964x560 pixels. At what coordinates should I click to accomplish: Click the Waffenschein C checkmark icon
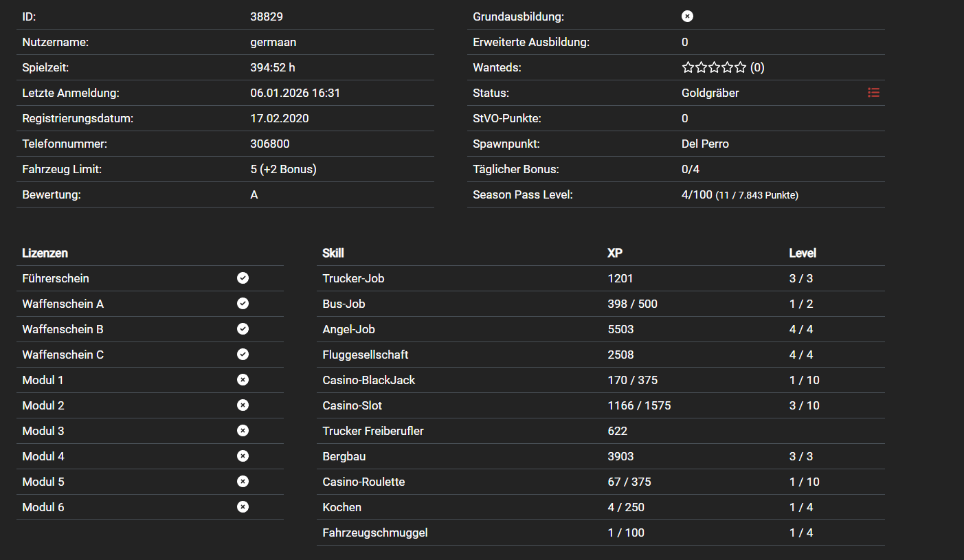tap(243, 355)
